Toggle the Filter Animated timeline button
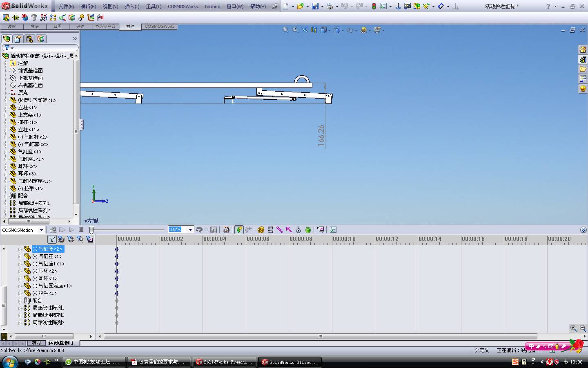The height and width of the screenshot is (368, 588). pos(61,239)
